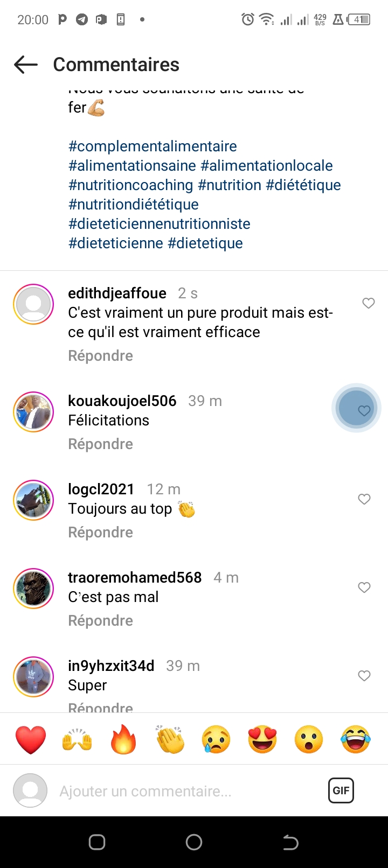The height and width of the screenshot is (868, 388).
Task: Insert the laughing with tears emoji
Action: pyautogui.click(x=356, y=739)
